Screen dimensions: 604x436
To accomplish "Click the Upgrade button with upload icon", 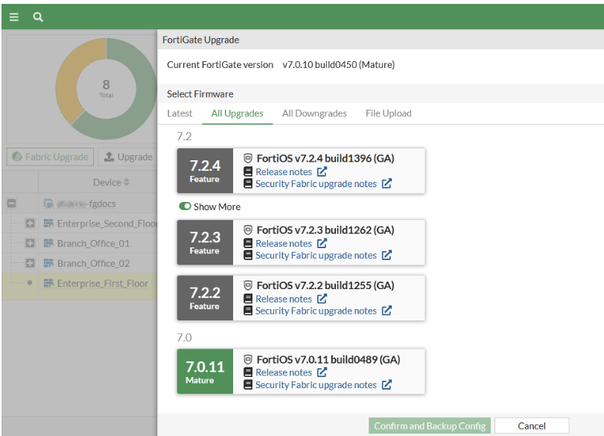I will 128,157.
